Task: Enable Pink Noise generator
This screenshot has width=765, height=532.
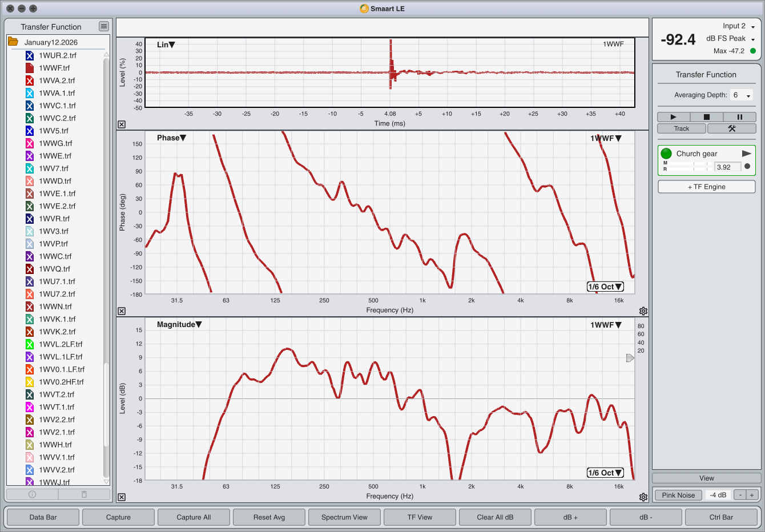Action: [678, 495]
